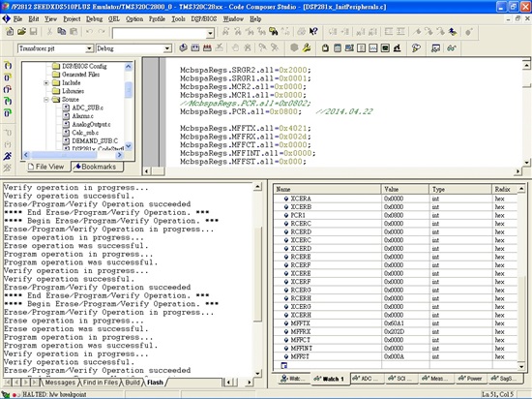Screen dimensions: 532x399
Task: Click the Step Into icon in left sidebar
Action: (x=8, y=65)
